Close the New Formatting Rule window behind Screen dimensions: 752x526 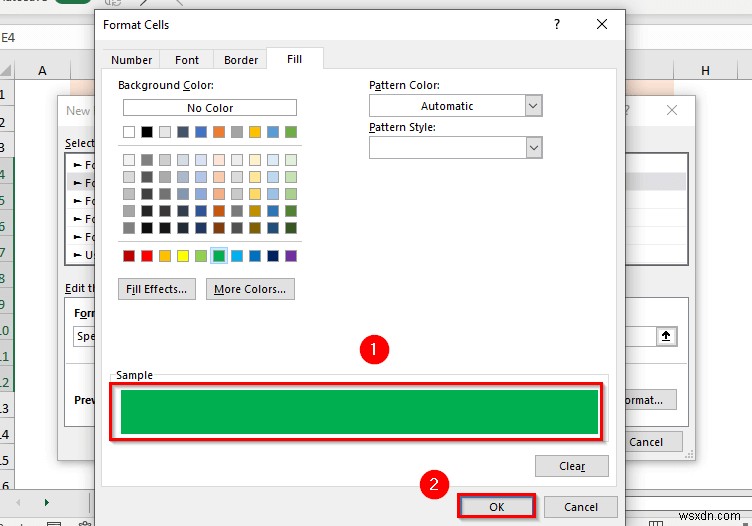coord(672,110)
